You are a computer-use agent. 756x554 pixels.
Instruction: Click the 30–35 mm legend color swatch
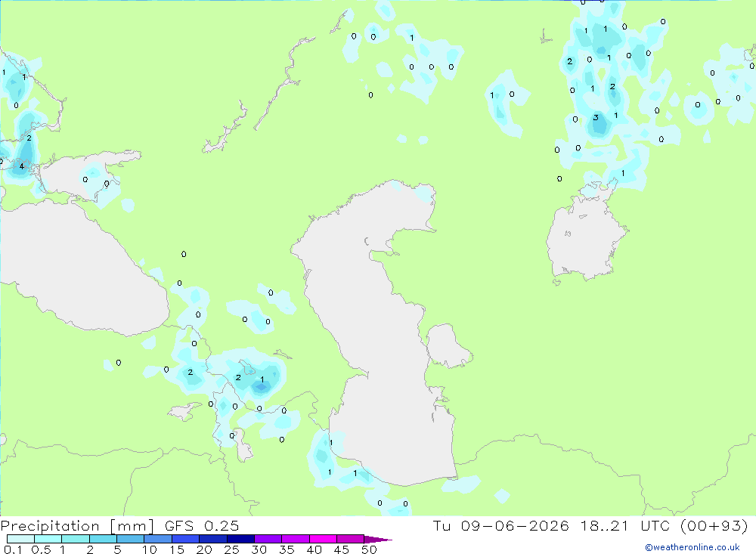pos(268,539)
